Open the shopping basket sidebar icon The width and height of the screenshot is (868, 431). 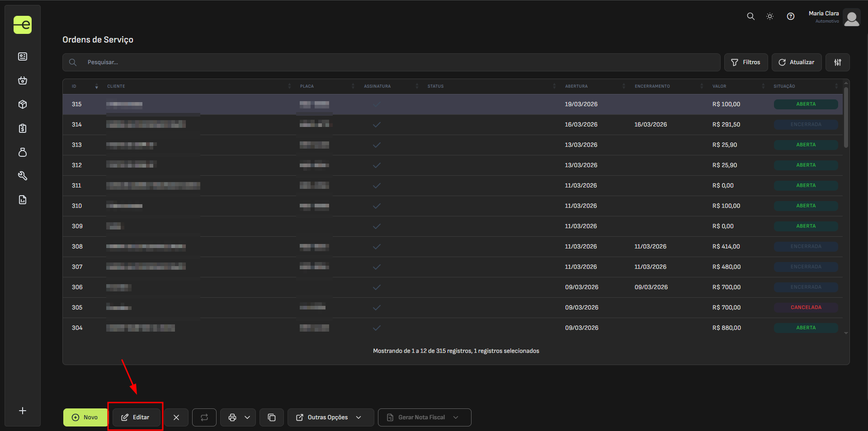point(23,80)
